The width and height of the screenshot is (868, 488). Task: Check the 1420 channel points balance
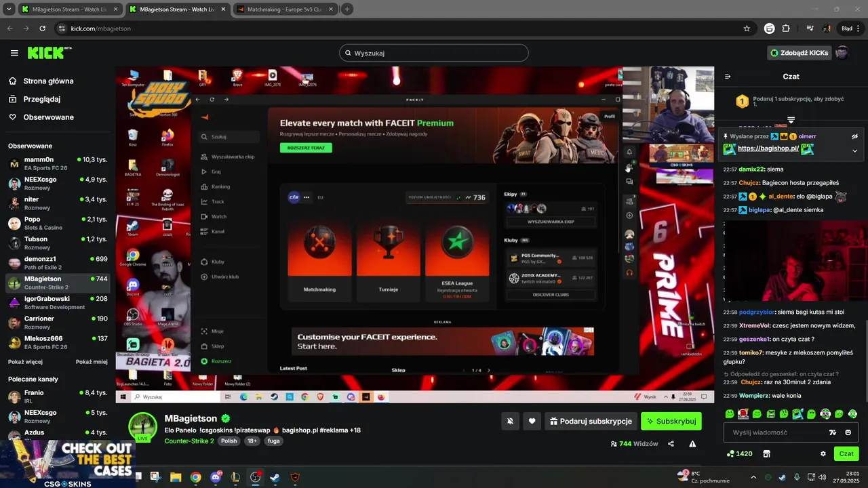(x=740, y=453)
